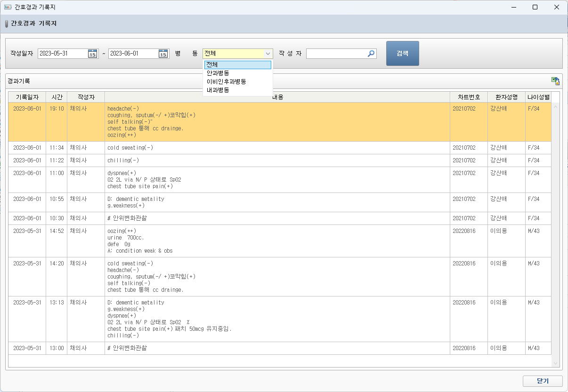Screen dimensions: 568x392
Task: Select 안과병동 from the ward list
Action: [218, 73]
